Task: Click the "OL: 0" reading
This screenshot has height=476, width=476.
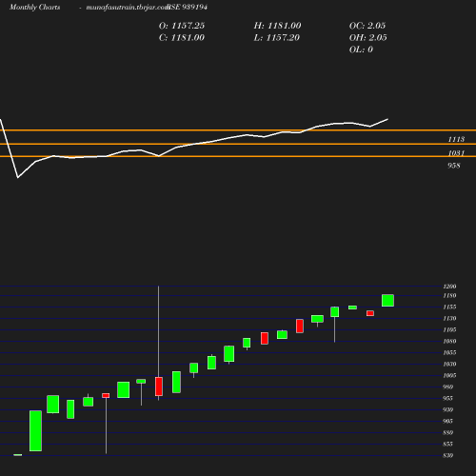Action: (x=361, y=50)
